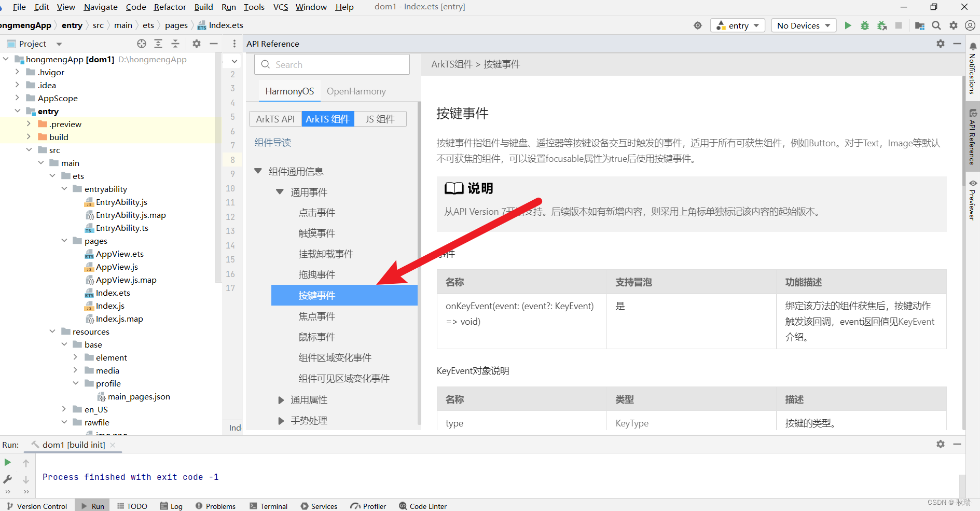Select EntryAbility.ts in the project tree

pyautogui.click(x=122, y=228)
